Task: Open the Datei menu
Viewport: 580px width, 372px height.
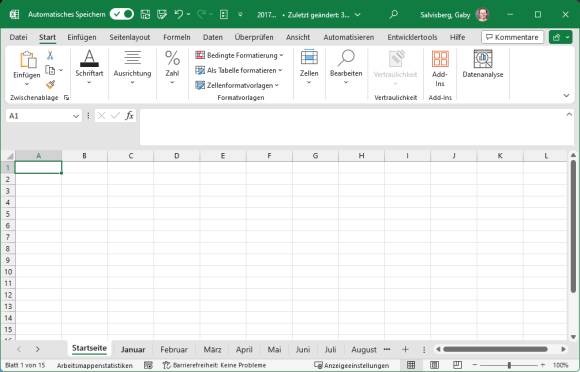Action: click(x=18, y=37)
